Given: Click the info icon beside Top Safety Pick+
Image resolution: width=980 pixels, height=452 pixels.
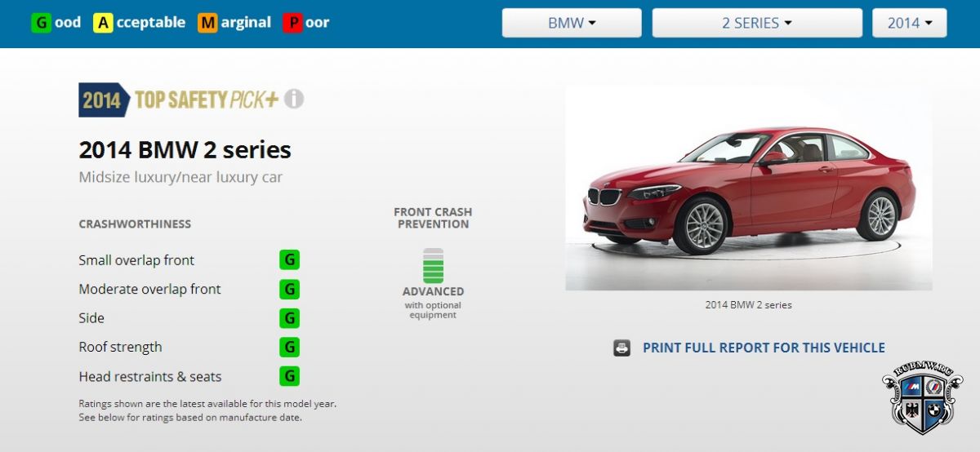Looking at the screenshot, I should click(294, 100).
